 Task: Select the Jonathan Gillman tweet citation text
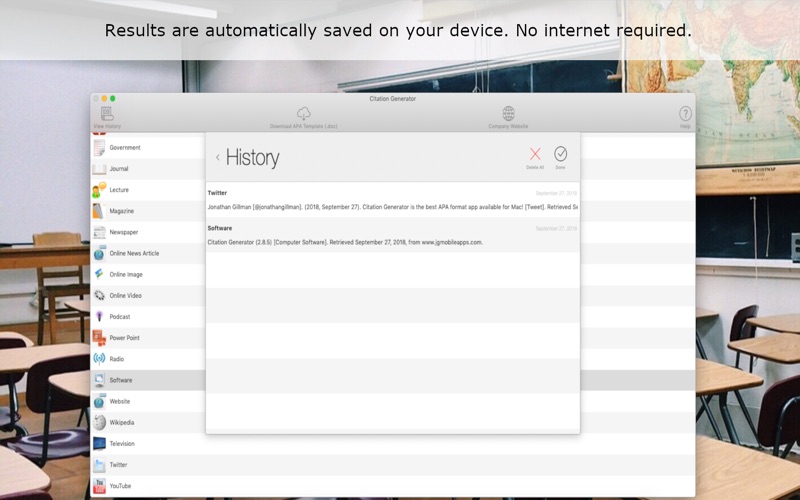pyautogui.click(x=392, y=207)
